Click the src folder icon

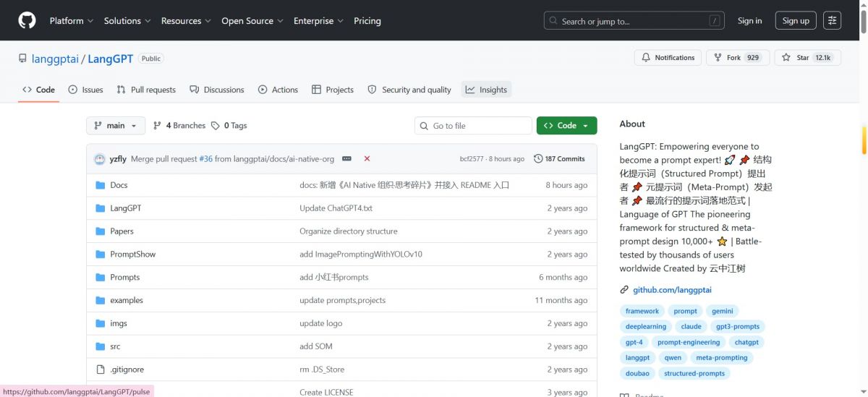click(x=101, y=347)
